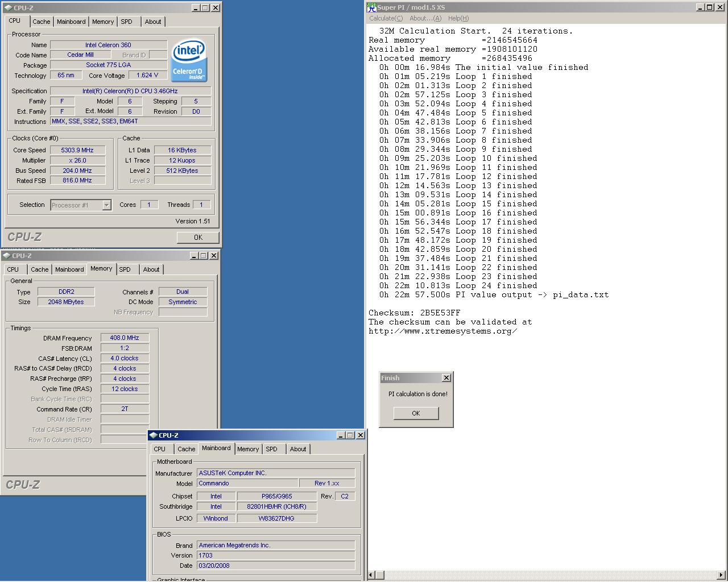Image resolution: width=728 pixels, height=582 pixels.
Task: Select Mainboard tab in the Memory CPU-Z window
Action: 69,269
